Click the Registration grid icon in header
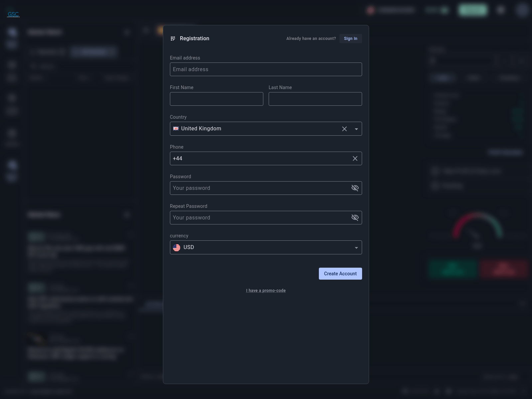 [x=173, y=39]
